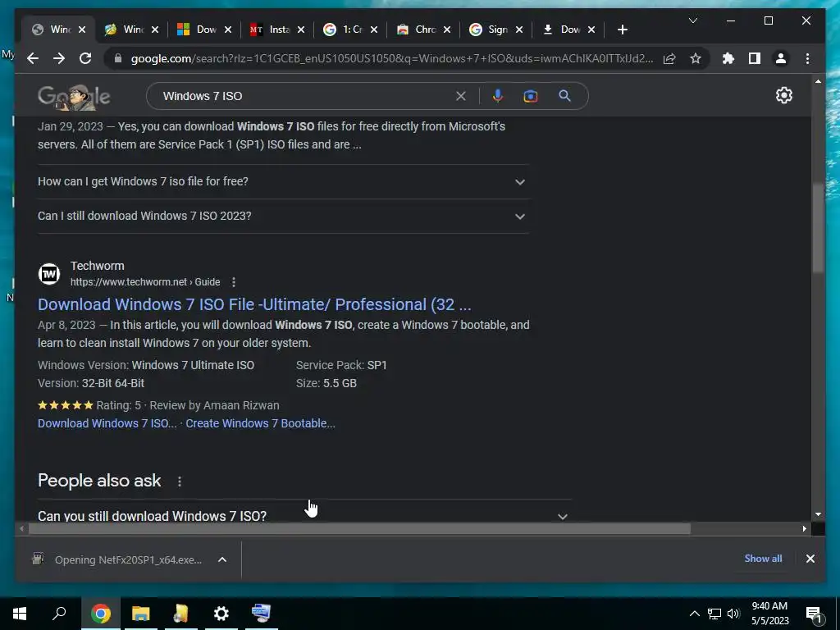The image size is (840, 630).
Task: Clear the Google search box text
Action: pos(461,96)
